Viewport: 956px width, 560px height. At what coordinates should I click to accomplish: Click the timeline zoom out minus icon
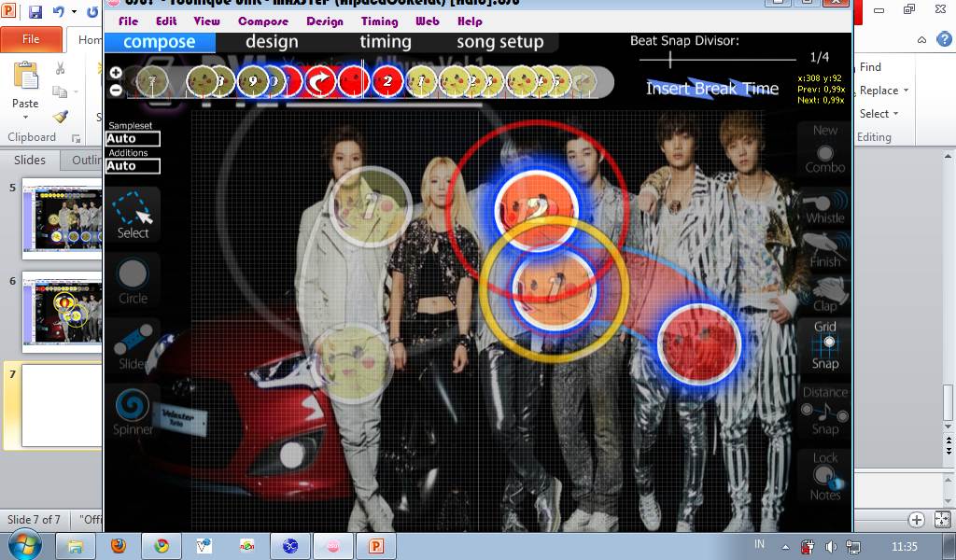[116, 91]
